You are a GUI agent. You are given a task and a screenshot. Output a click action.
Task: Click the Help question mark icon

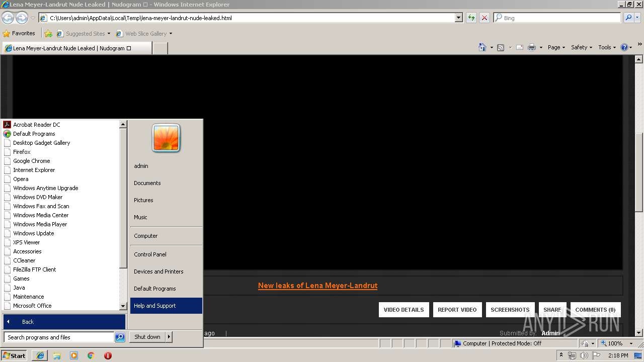click(x=624, y=47)
